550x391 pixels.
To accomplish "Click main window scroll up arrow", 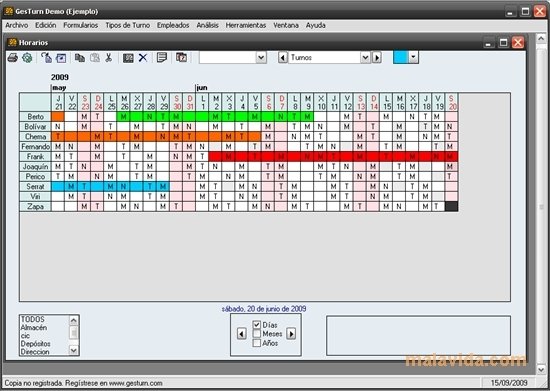I will tap(541, 38).
